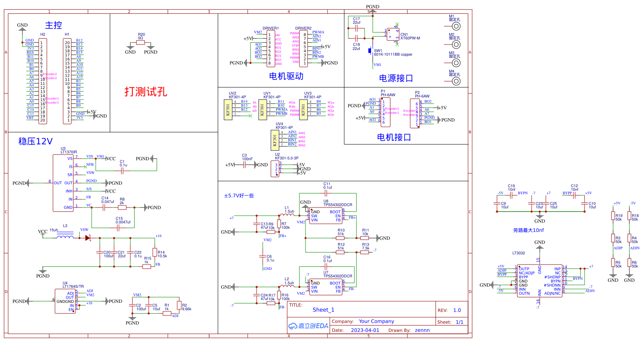644x342 pixels.
Task: Select the R11 10k resistor
Action: pos(365,238)
